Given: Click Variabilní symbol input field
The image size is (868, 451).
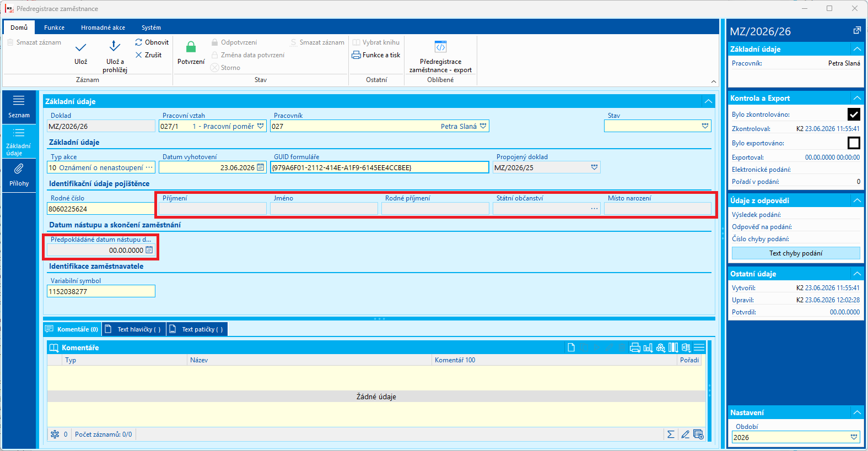Looking at the screenshot, I should click(x=101, y=291).
